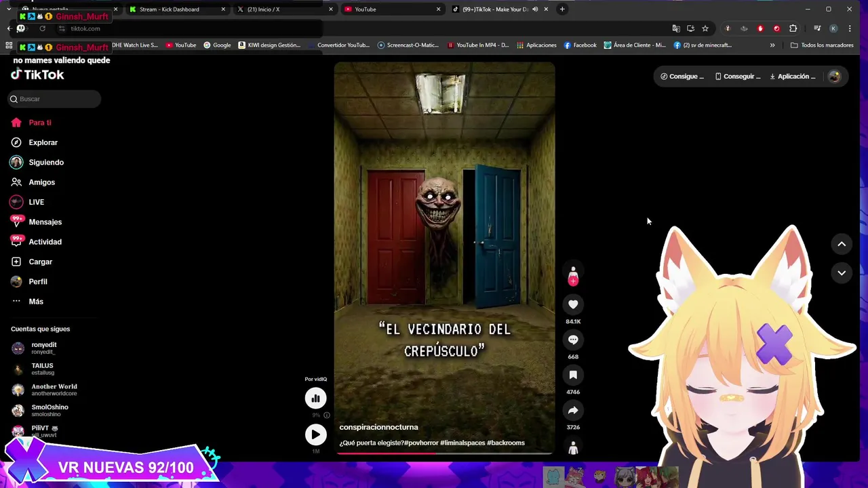Screen dimensions: 868x488
Task: Bookmark the video to favorites
Action: click(573, 375)
